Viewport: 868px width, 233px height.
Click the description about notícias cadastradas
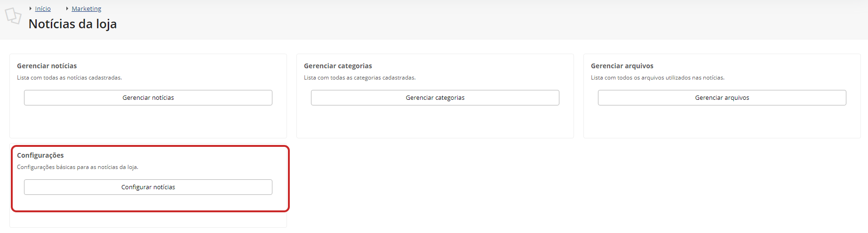click(x=69, y=78)
